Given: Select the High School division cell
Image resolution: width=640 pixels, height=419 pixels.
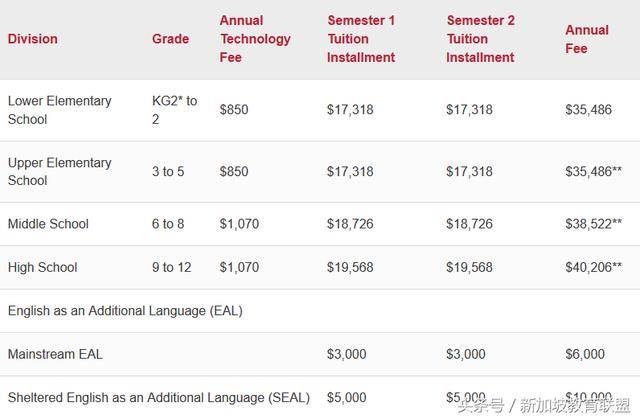Looking at the screenshot, I should click(42, 267).
